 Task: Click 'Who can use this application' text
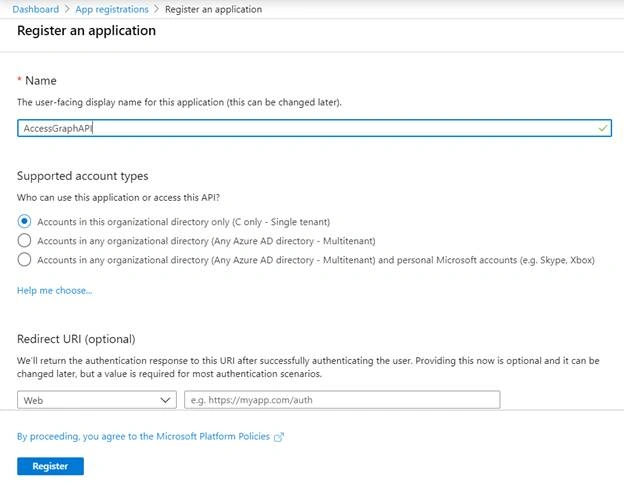pyautogui.click(x=118, y=197)
